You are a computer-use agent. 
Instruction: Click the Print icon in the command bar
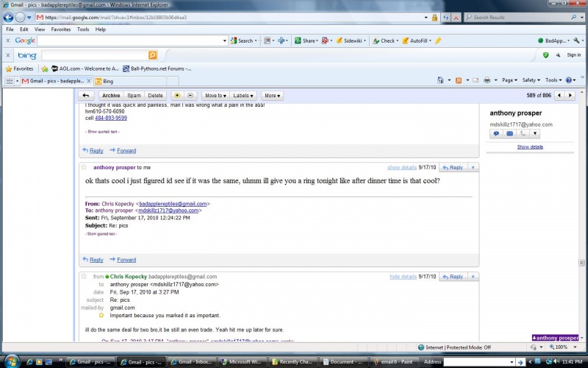pyautogui.click(x=487, y=80)
